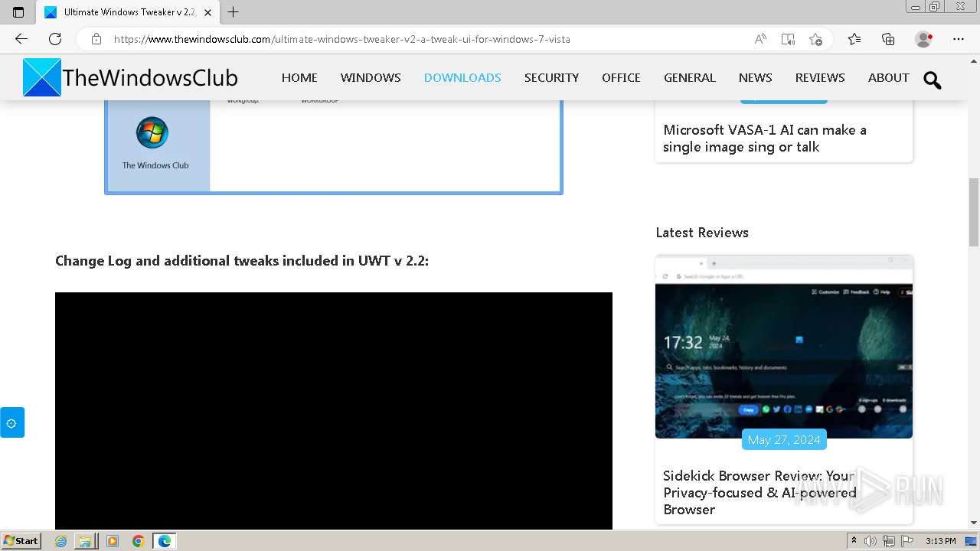The height and width of the screenshot is (551, 980).
Task: Click TheWindowsClub logo
Action: (x=130, y=77)
